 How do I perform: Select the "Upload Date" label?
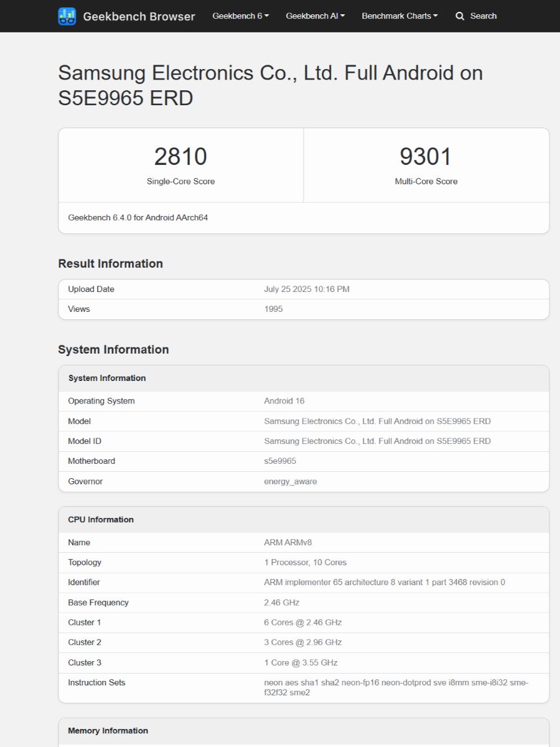tap(91, 289)
